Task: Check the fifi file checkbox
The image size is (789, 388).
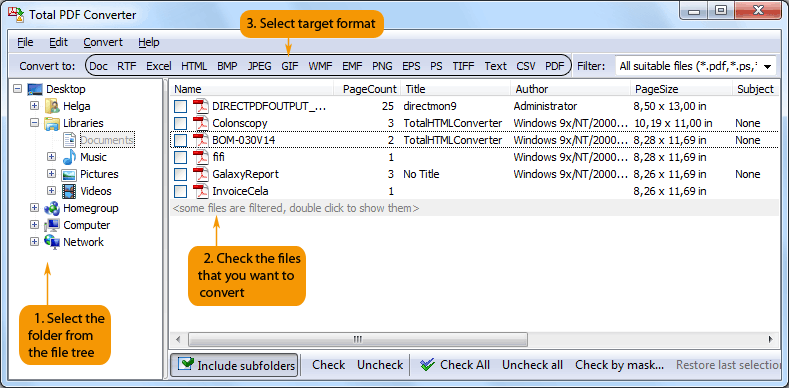Action: pos(181,158)
